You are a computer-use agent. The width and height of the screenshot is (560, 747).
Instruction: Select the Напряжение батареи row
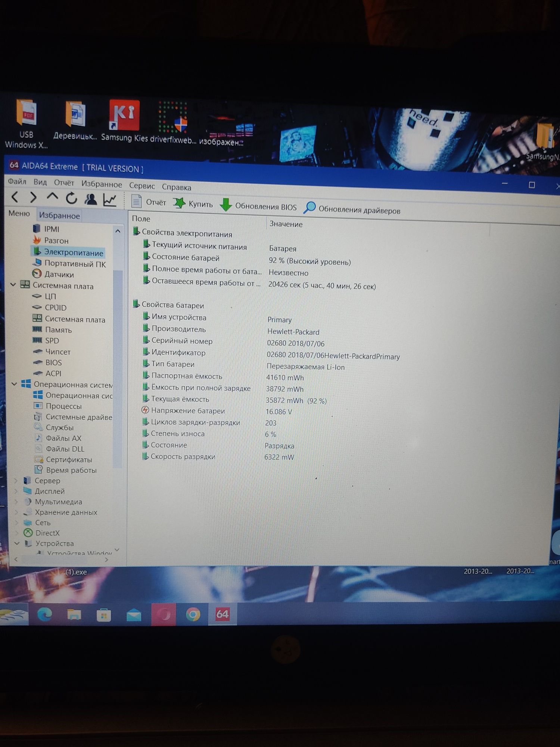pos(217,411)
